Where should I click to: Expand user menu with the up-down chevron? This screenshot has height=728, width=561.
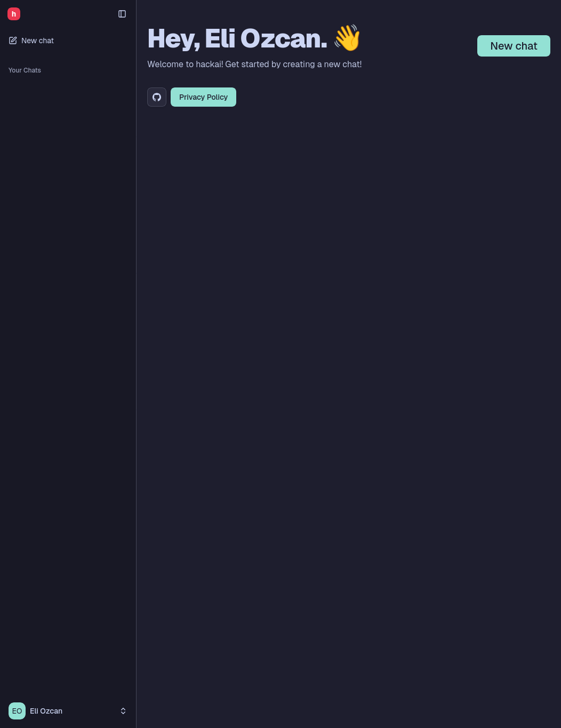(123, 711)
